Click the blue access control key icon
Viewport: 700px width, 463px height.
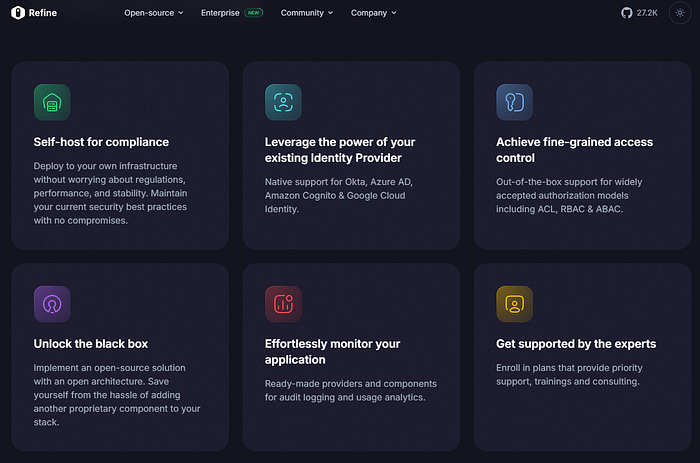(515, 102)
